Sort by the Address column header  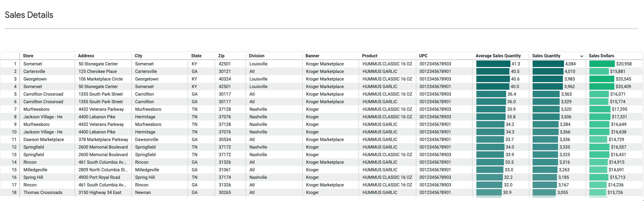(86, 56)
